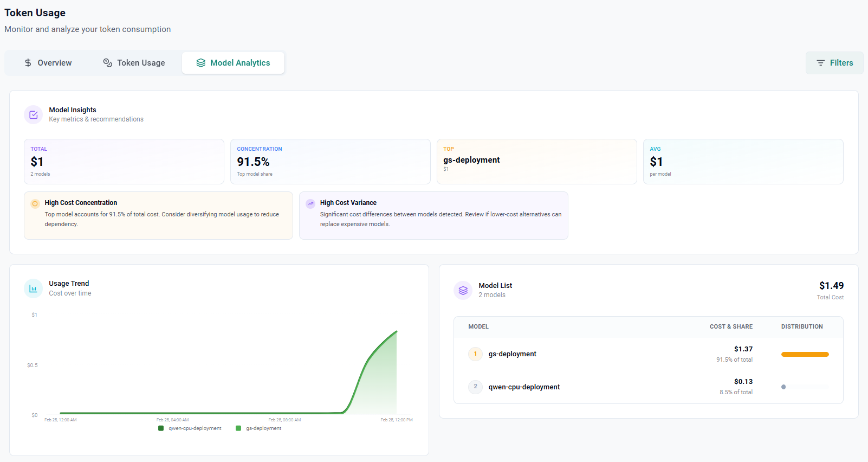This screenshot has height=462, width=868.
Task: Open the Filters panel
Action: 834,63
